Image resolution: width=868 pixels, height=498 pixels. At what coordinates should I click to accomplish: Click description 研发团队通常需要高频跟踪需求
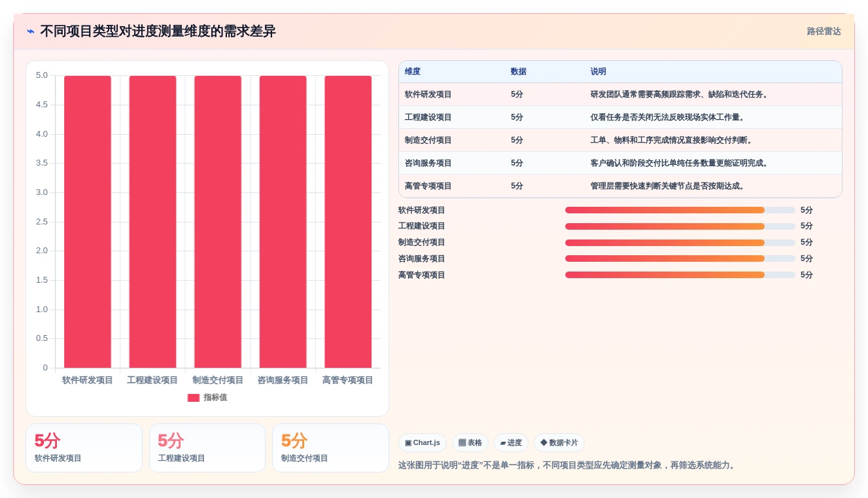tap(680, 94)
